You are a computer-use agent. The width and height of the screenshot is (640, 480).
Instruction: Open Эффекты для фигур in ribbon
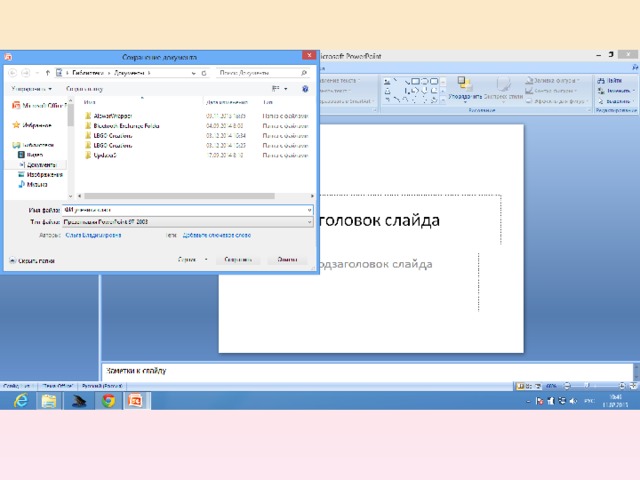556,101
